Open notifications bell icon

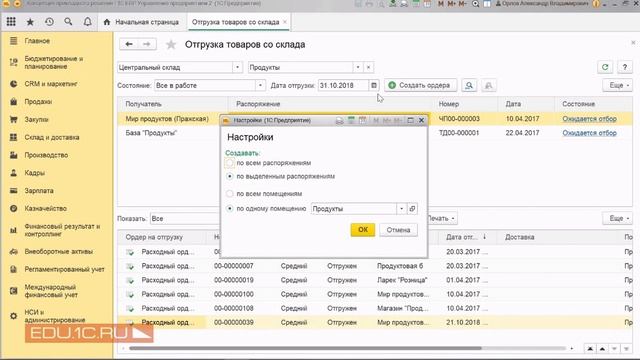[x=87, y=22]
